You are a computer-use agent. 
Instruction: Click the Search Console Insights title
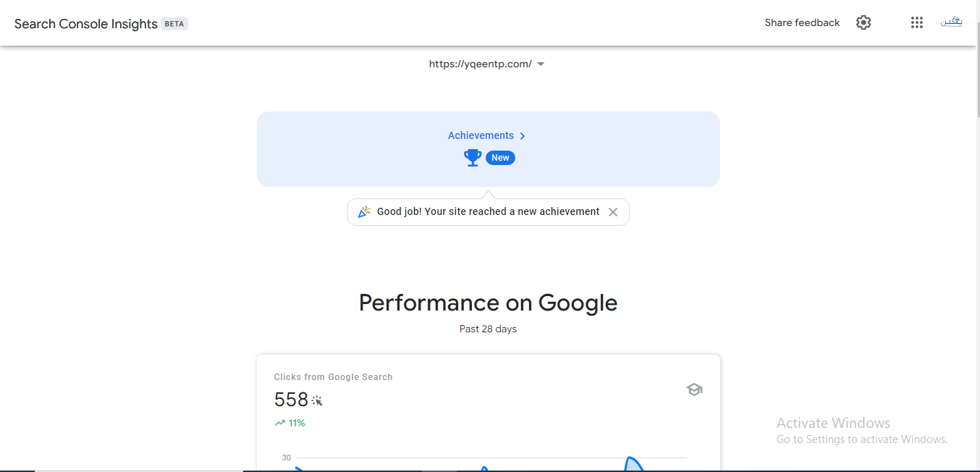point(86,24)
